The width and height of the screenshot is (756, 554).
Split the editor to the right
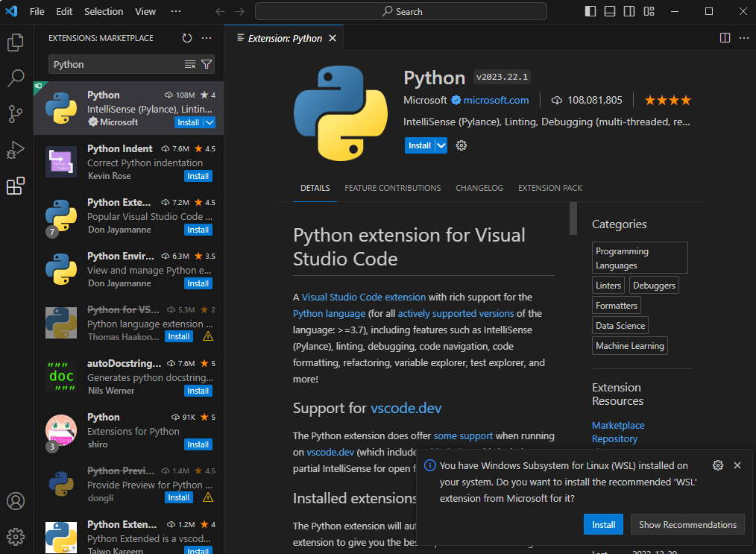[x=725, y=37]
